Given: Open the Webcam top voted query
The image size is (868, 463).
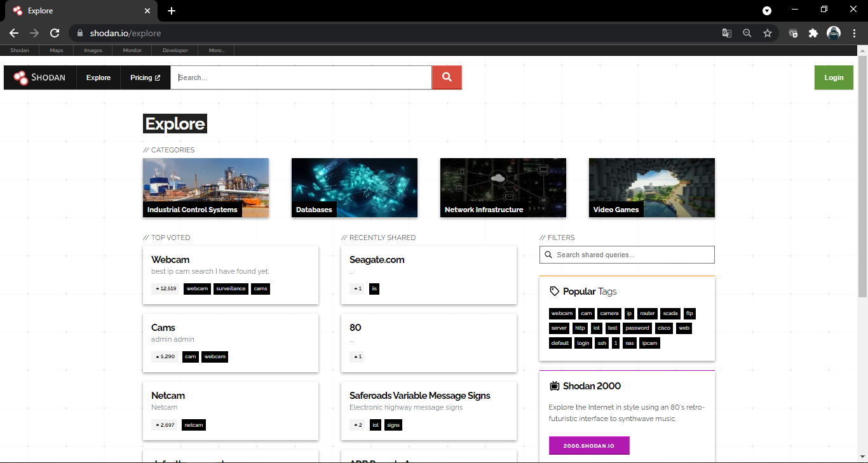Looking at the screenshot, I should [x=170, y=259].
